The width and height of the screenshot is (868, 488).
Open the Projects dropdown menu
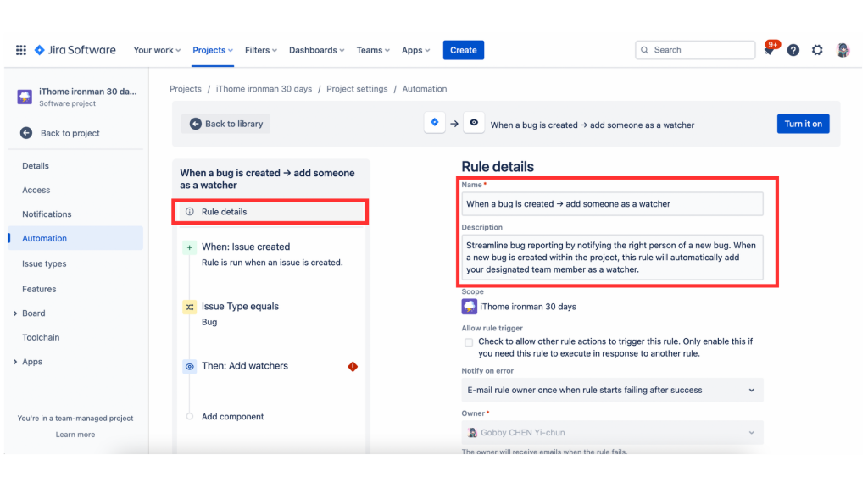click(x=213, y=50)
